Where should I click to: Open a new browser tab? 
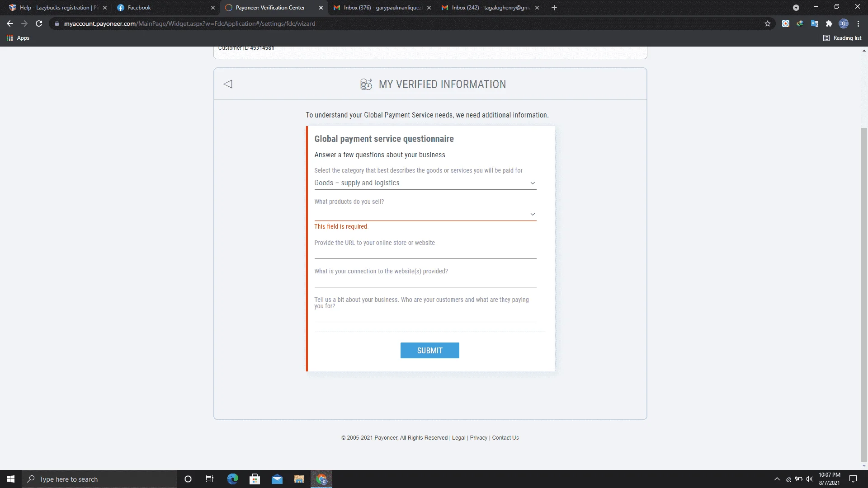point(554,8)
